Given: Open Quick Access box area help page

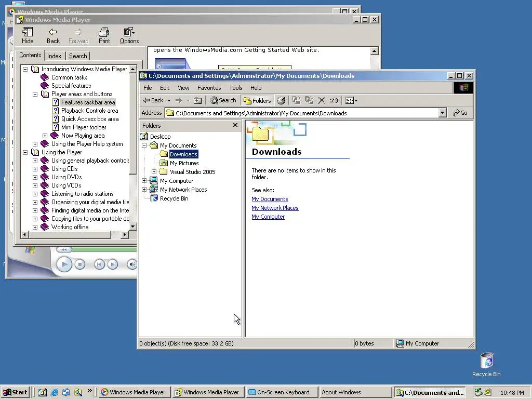Looking at the screenshot, I should point(90,119).
